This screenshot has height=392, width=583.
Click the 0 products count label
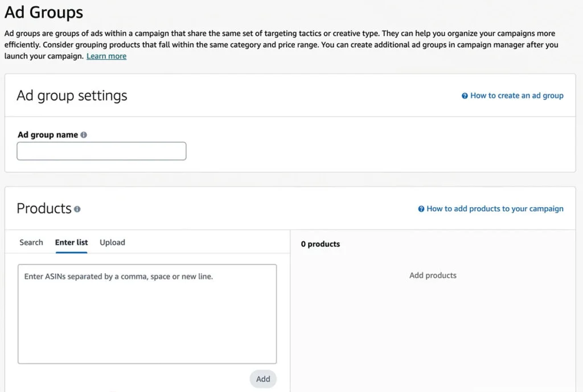click(321, 244)
